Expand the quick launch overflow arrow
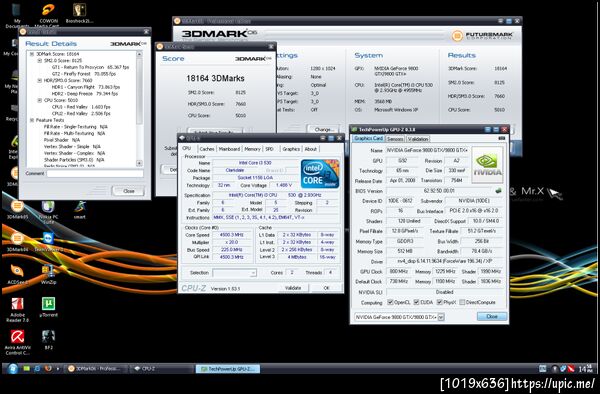Viewport: 600px width, 394px height. coord(57,369)
